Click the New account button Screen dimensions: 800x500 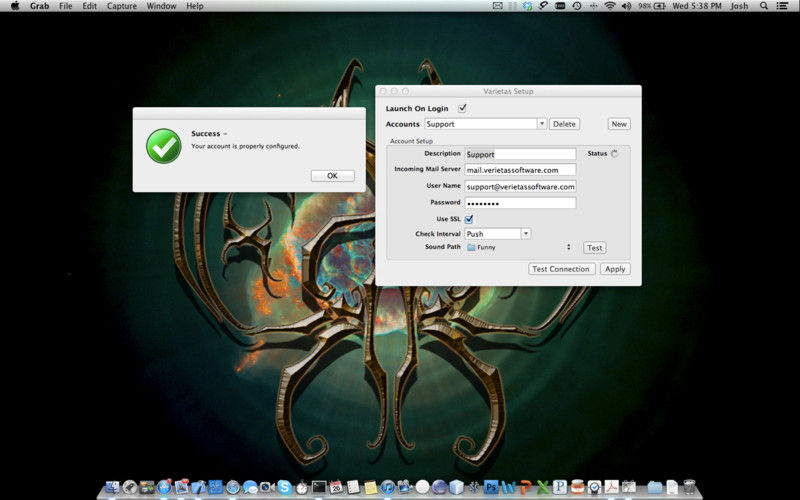pos(619,124)
